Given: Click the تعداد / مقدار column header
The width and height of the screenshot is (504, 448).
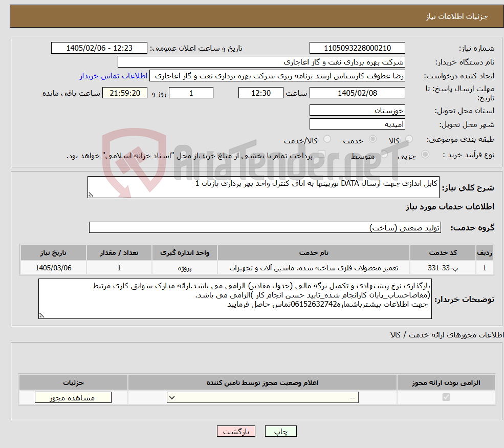Looking at the screenshot, I should pos(119,253).
